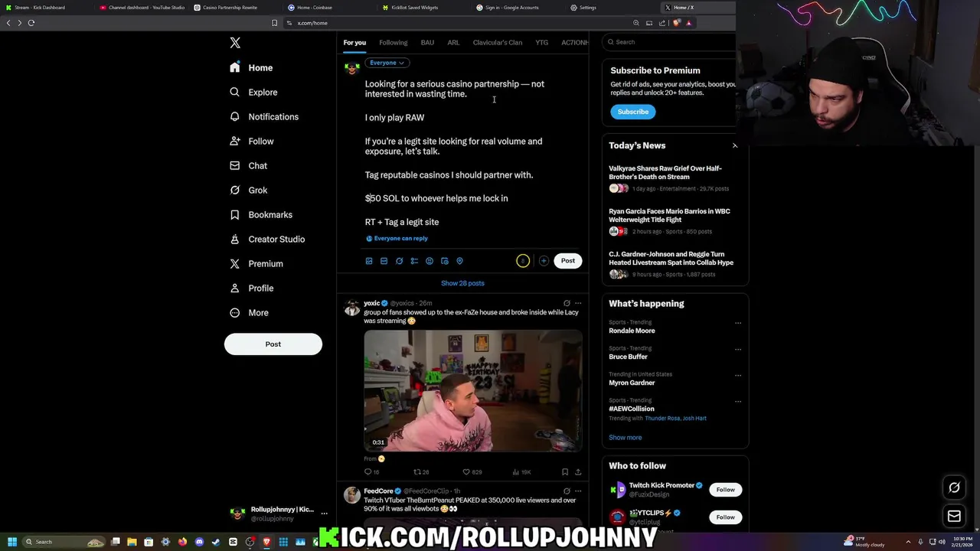The height and width of the screenshot is (551, 980).
Task: Click Grok icon on FeedCore post
Action: (567, 491)
